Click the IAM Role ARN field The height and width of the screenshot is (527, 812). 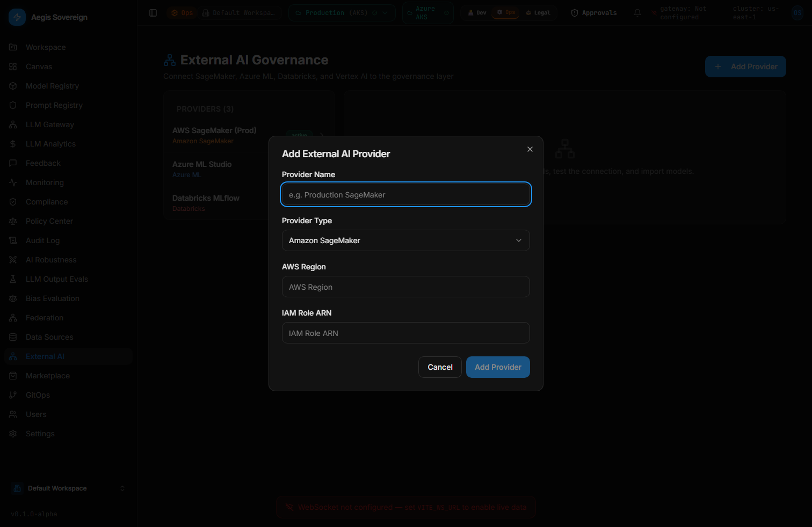[x=406, y=333]
